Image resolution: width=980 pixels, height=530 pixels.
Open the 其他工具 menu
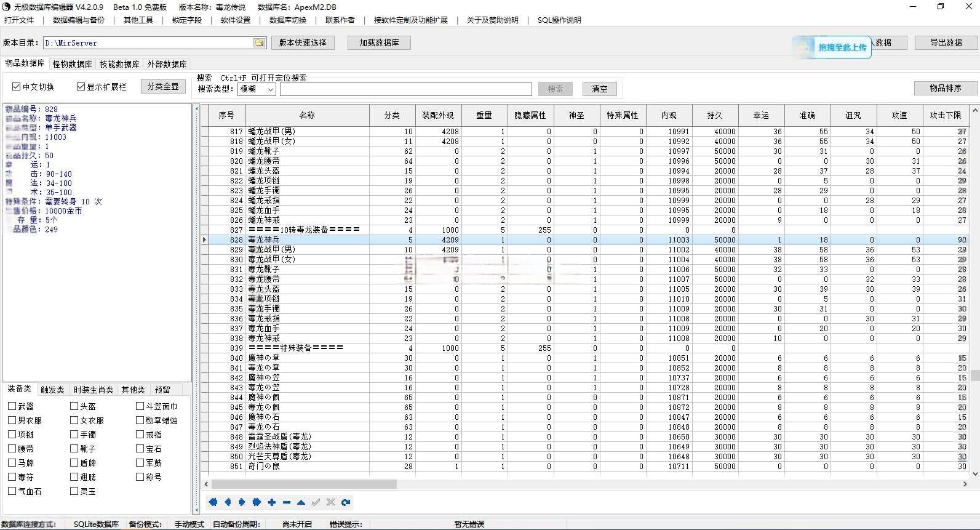click(x=138, y=20)
